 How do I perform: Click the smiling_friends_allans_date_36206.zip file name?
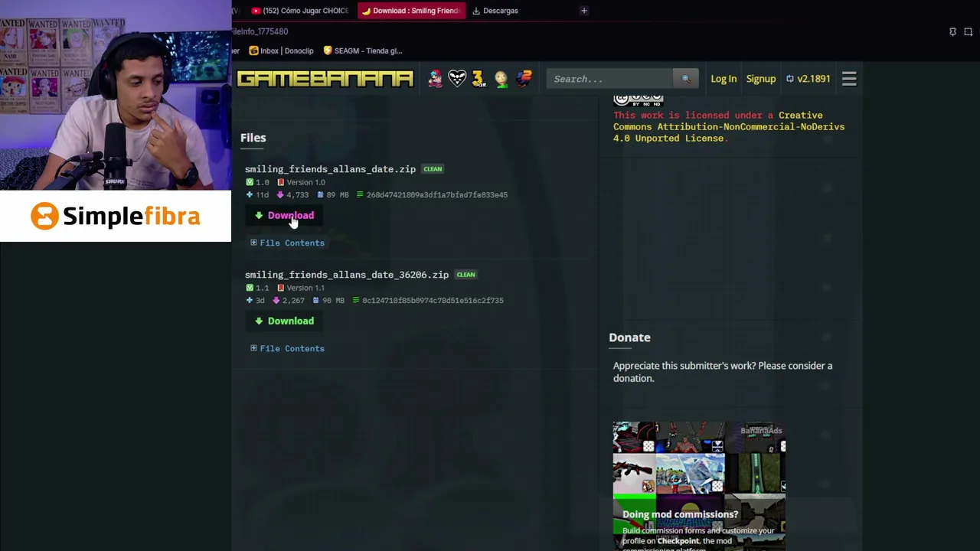pyautogui.click(x=347, y=275)
